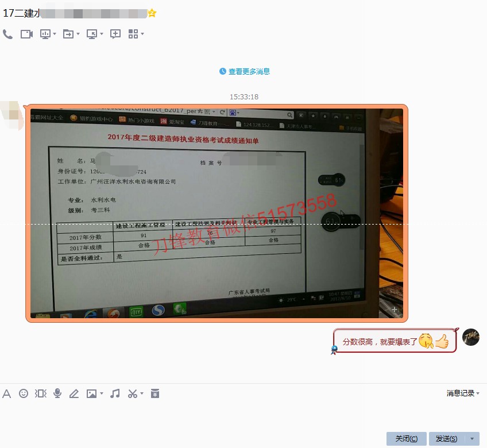Expand the apps grid dropdown arrow

point(142,33)
